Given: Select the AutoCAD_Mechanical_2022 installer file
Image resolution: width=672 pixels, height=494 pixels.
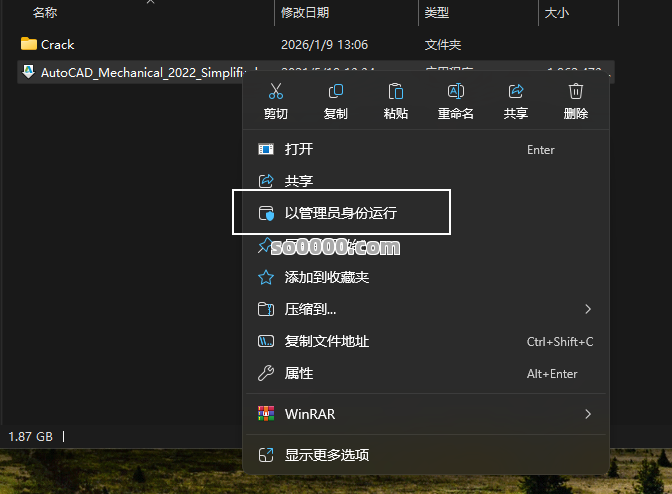Looking at the screenshot, I should point(140,72).
